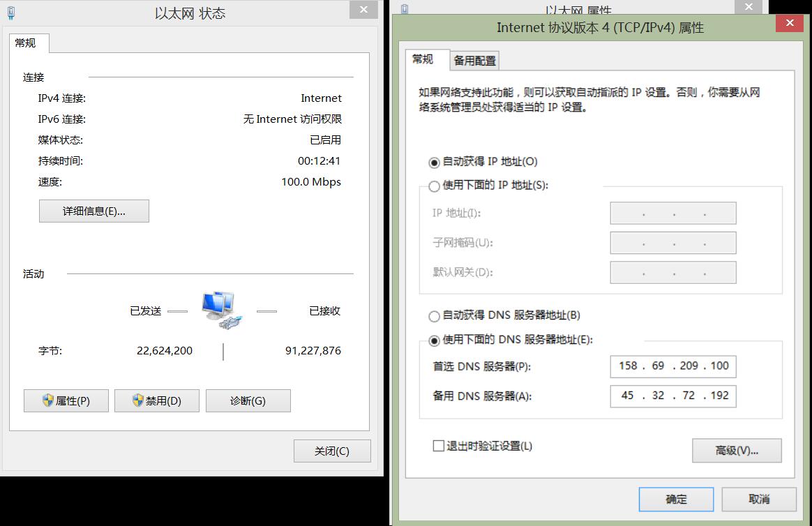
Task: Open 高级(V)... advanced settings
Action: pyautogui.click(x=737, y=451)
